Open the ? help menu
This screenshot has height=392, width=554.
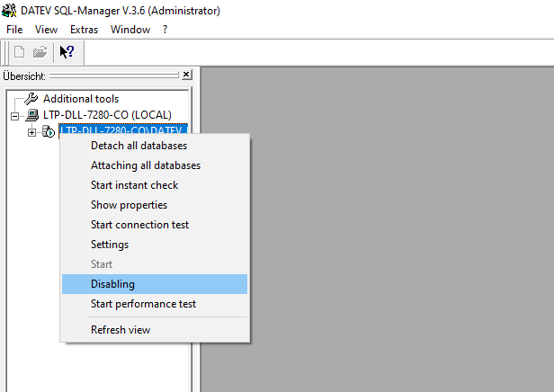tap(165, 30)
